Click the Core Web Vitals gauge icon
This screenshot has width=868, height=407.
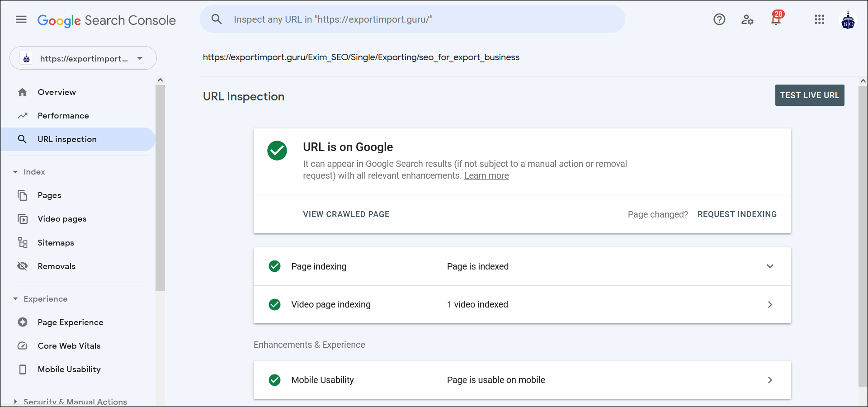pos(23,346)
